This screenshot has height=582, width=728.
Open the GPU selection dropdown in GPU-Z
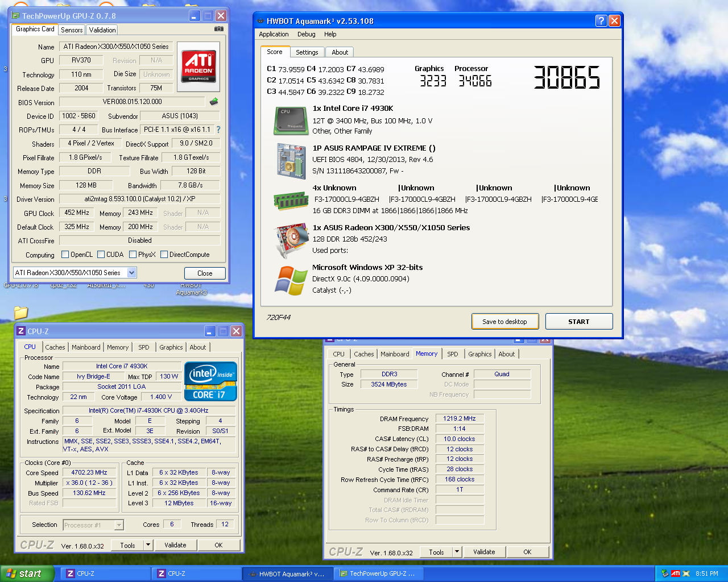coord(131,273)
